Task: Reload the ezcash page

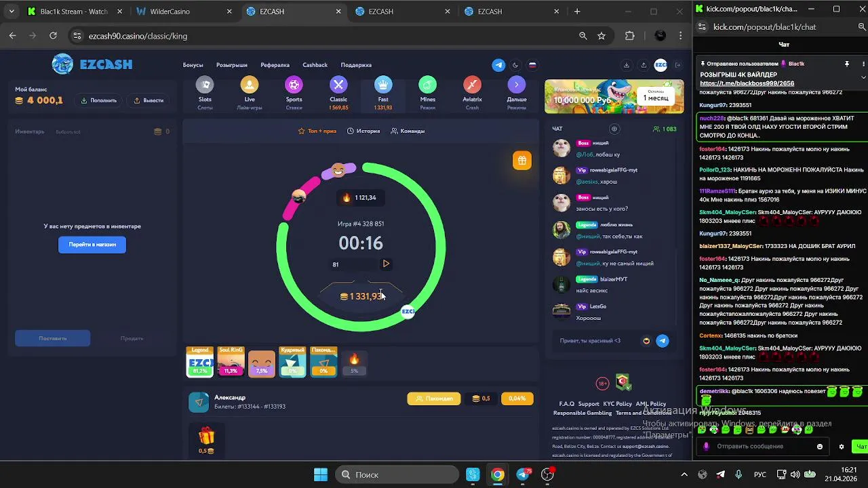Action: coord(53,36)
